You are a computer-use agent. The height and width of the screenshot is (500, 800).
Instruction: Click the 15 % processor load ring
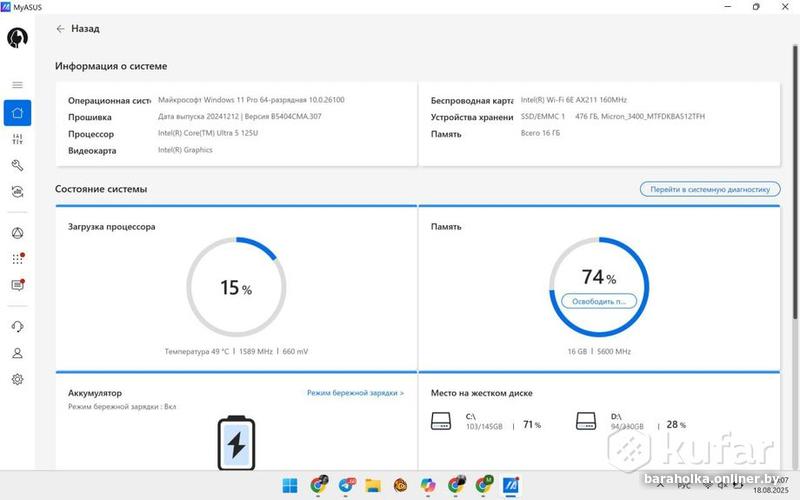click(x=236, y=287)
